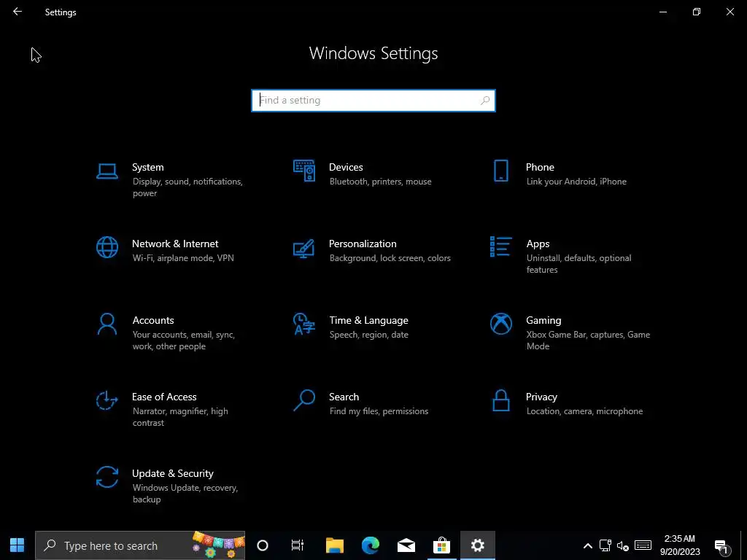747x560 pixels.
Task: Click 'Speech, region, date' description
Action: tap(368, 335)
